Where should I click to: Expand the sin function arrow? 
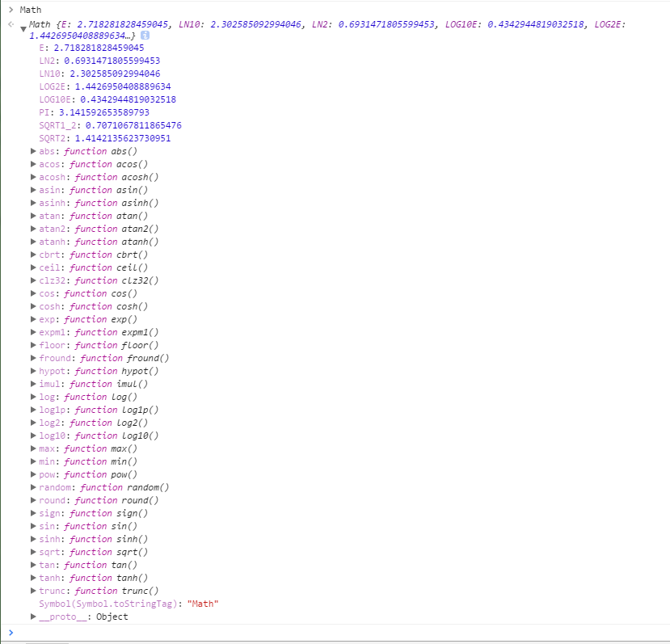click(33, 526)
